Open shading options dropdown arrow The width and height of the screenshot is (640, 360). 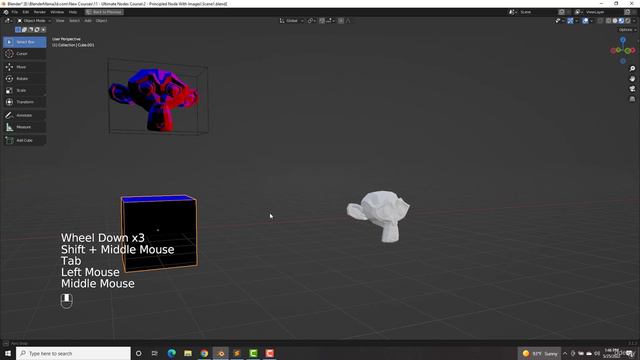coord(633,21)
